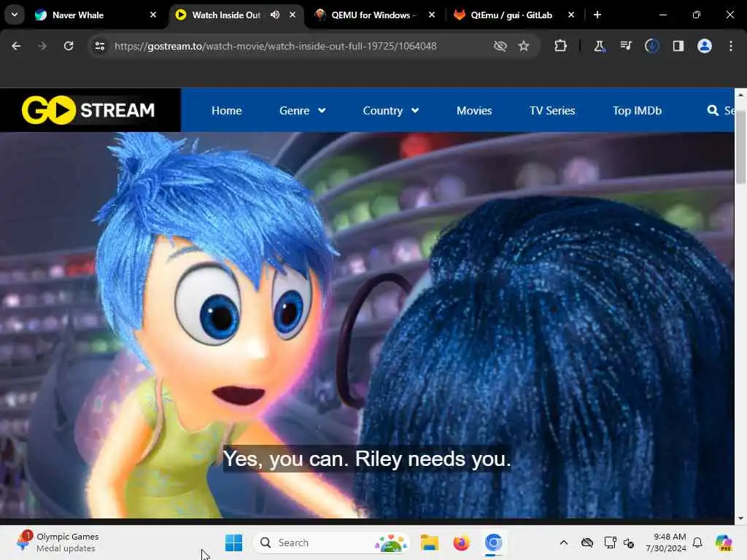Click the muted volume tray icon

point(629,542)
